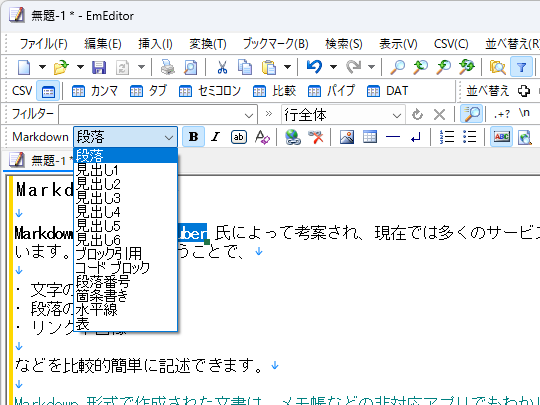Expand New file dropdown arrow
This screenshot has width=540, height=405.
[x=42, y=67]
